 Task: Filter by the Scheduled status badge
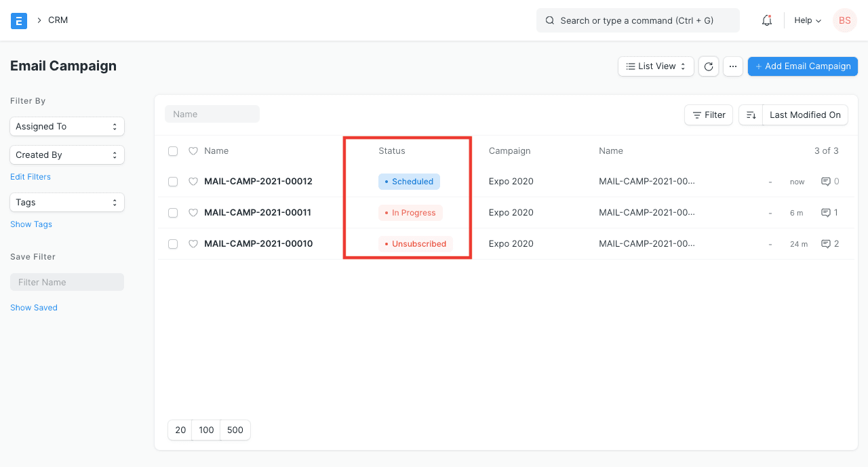point(410,182)
